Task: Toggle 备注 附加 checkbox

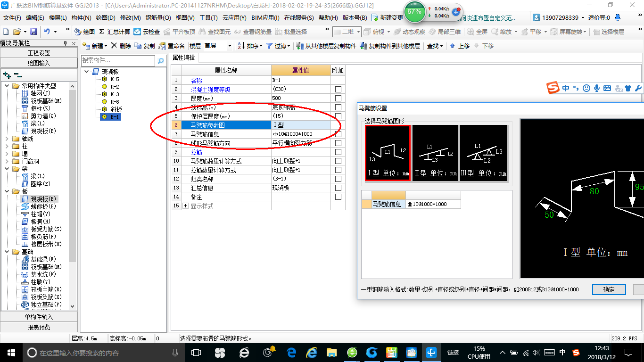Action: tap(338, 197)
